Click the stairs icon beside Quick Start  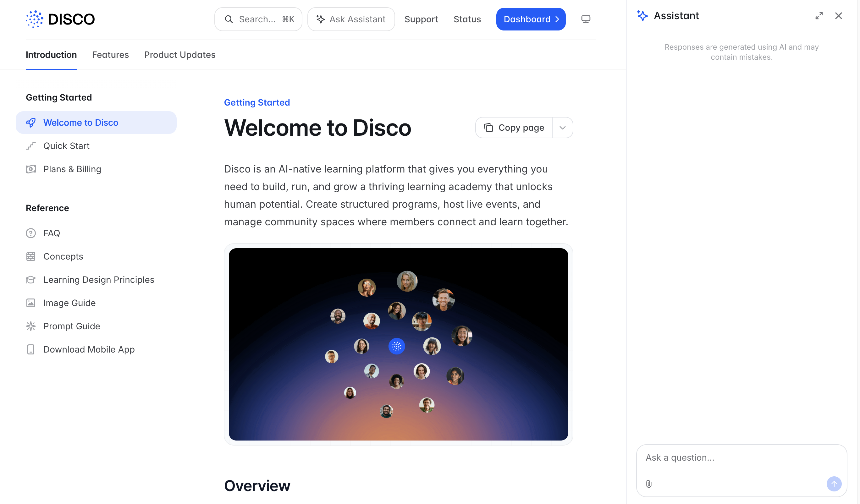pyautogui.click(x=31, y=146)
